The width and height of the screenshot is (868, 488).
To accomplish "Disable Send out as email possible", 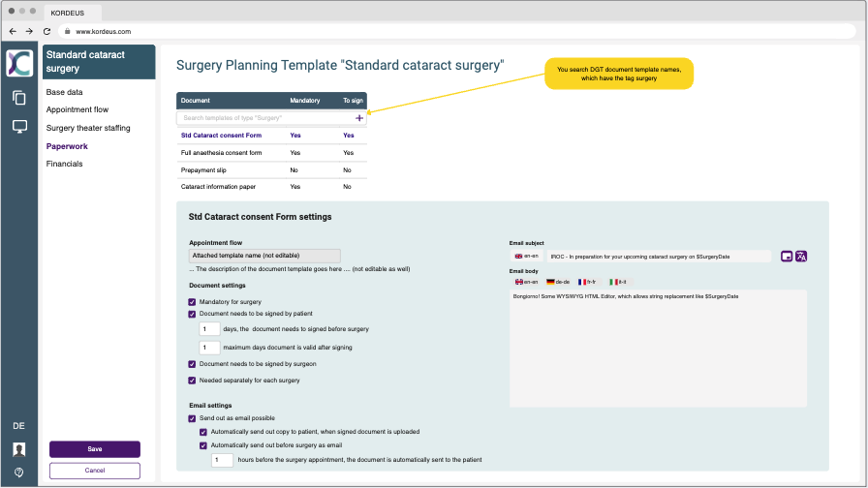I will (x=192, y=418).
